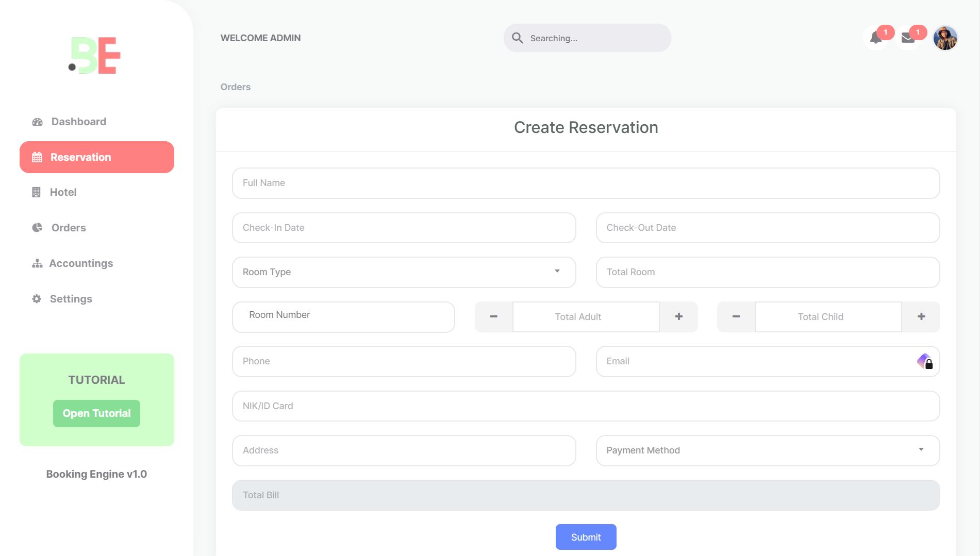The height and width of the screenshot is (556, 980).
Task: Expand the Payment Method dropdown
Action: [922, 450]
